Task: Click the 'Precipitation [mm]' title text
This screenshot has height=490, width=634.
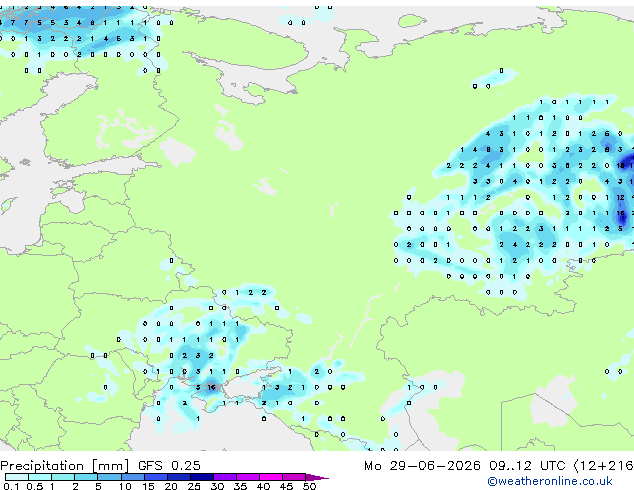Action: click(x=65, y=466)
